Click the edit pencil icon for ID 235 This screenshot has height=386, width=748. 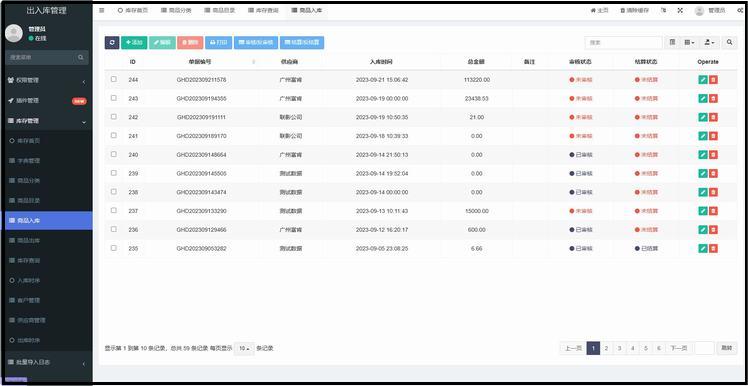[703, 248]
